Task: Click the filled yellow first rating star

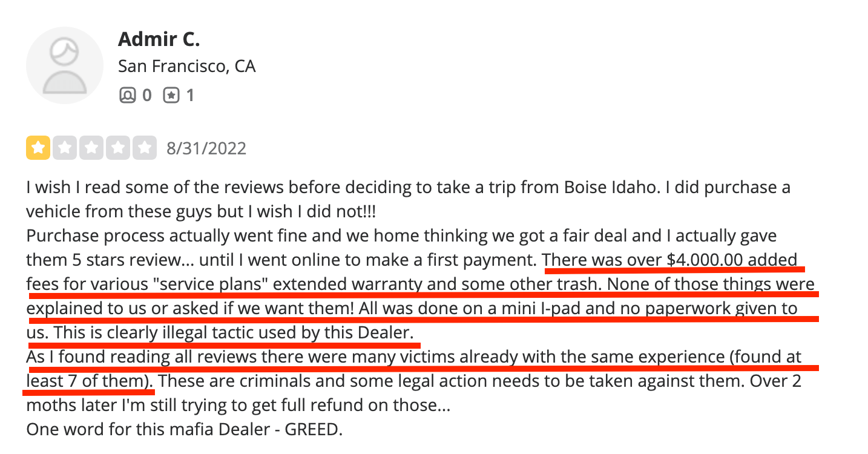Action: [x=38, y=148]
